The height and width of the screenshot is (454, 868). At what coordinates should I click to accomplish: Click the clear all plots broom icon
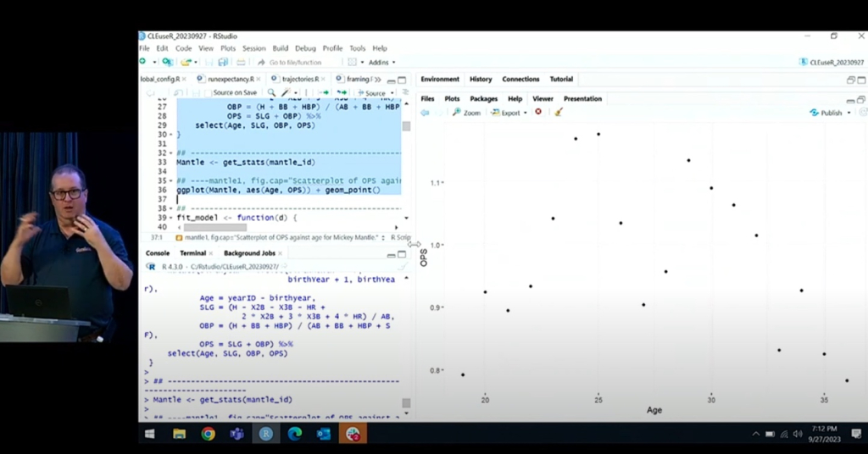pyautogui.click(x=559, y=113)
